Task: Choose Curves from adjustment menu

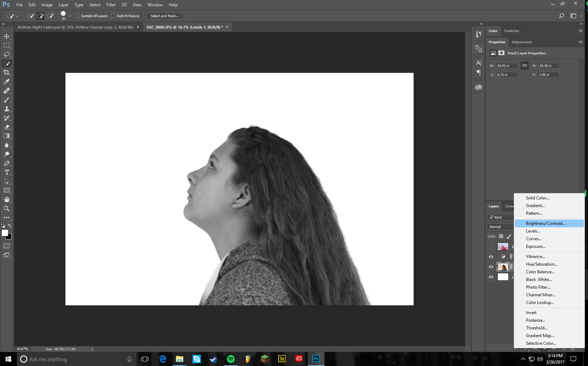Action: (549, 239)
